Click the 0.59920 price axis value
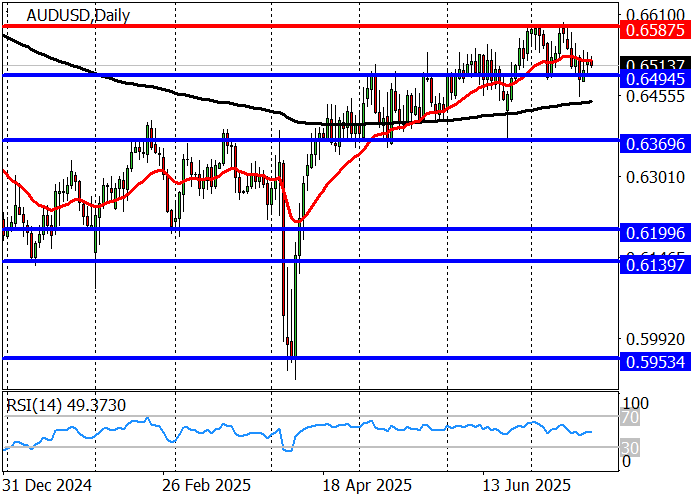The height and width of the screenshot is (500, 700). click(x=652, y=340)
